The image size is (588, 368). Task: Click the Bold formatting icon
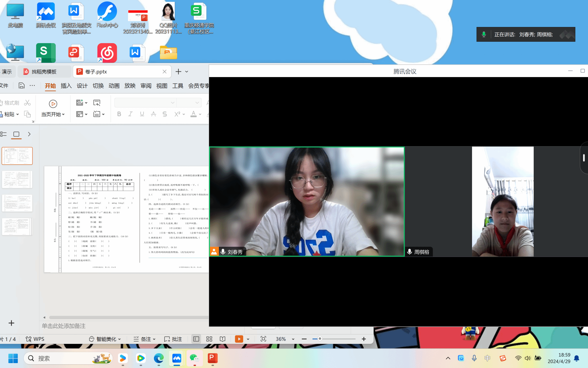pos(119,114)
